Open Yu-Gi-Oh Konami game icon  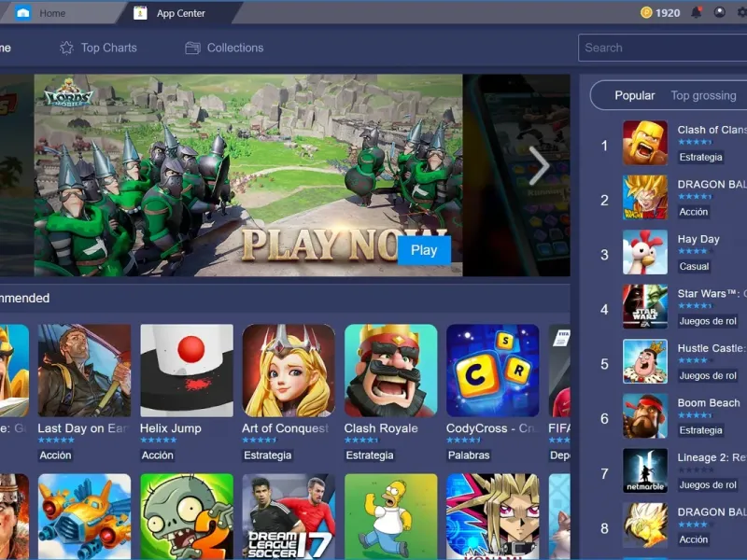tap(493, 516)
